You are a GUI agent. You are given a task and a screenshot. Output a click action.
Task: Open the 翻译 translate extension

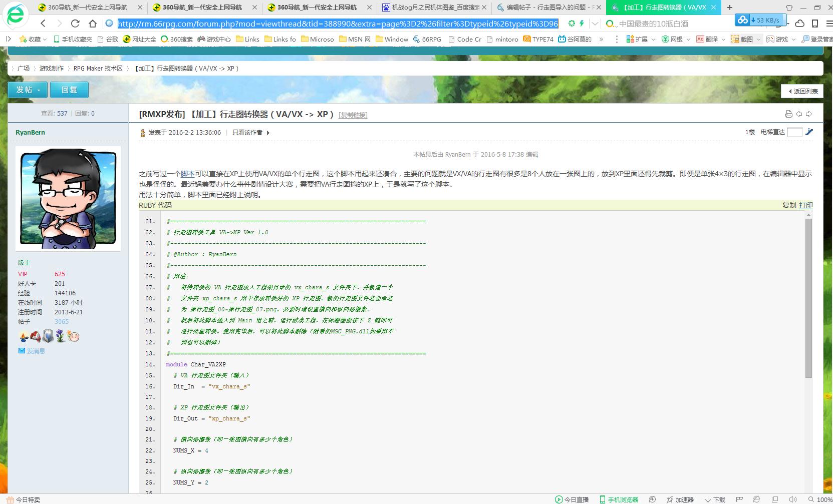pos(707,39)
